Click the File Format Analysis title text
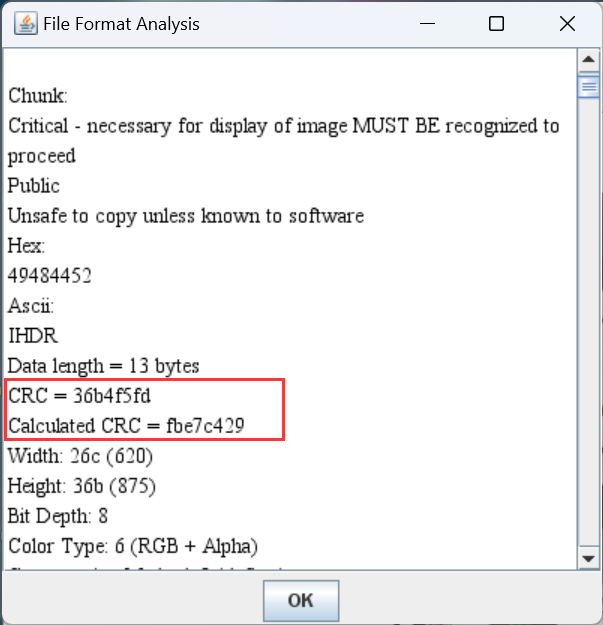 121,24
